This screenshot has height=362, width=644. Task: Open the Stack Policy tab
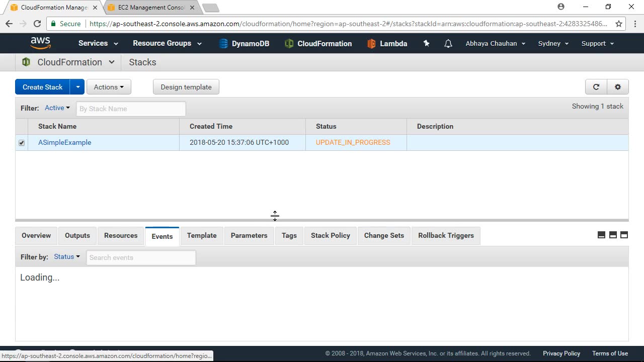click(331, 235)
